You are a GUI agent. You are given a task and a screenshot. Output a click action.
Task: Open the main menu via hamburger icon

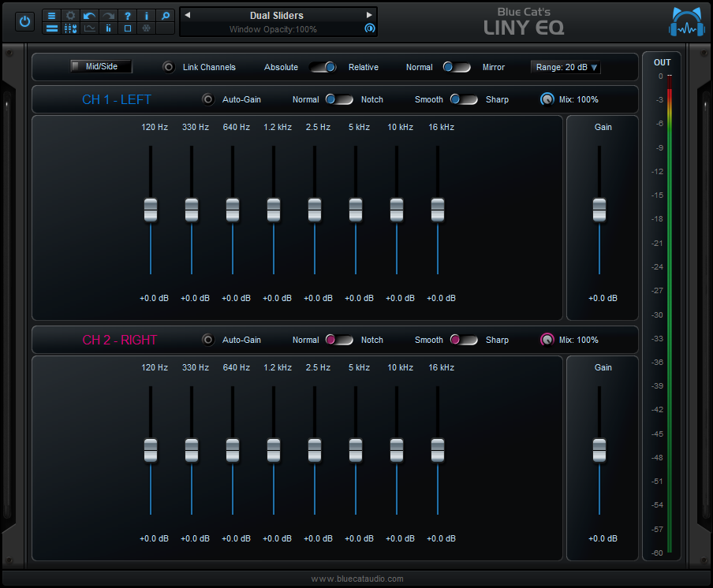click(51, 15)
